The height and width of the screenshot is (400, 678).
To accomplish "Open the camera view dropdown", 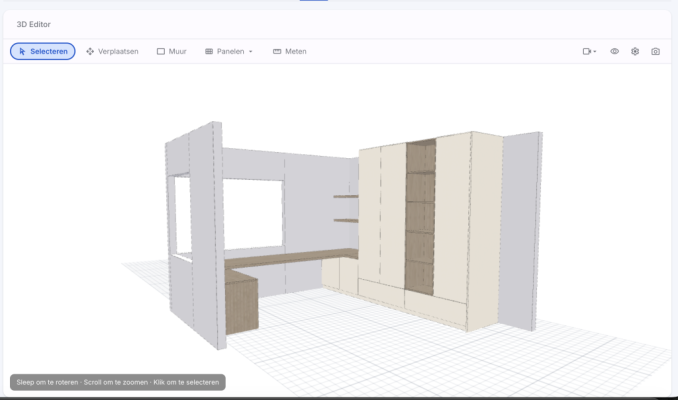I will [x=589, y=51].
